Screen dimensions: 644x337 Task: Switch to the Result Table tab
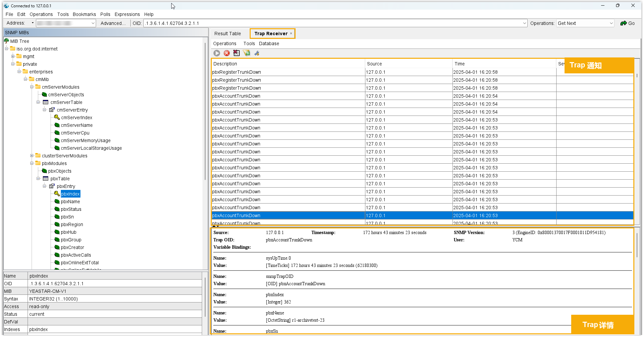(227, 34)
